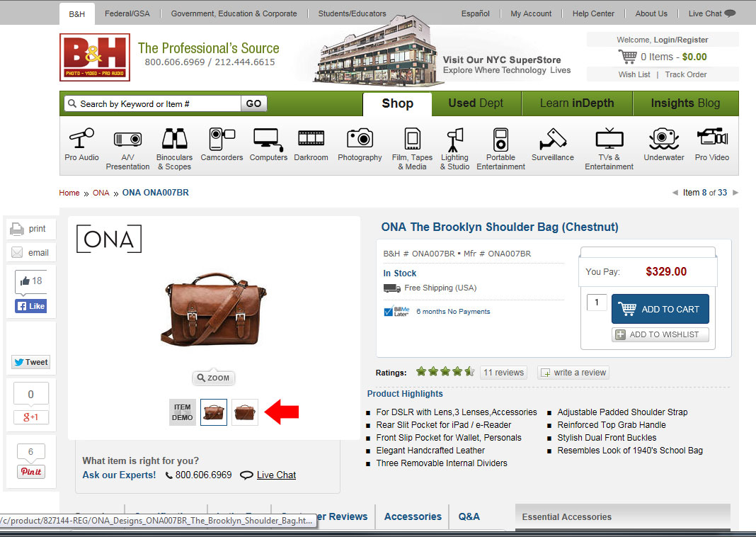The width and height of the screenshot is (756, 537).
Task: Switch to the Used Dept tab
Action: coord(476,103)
